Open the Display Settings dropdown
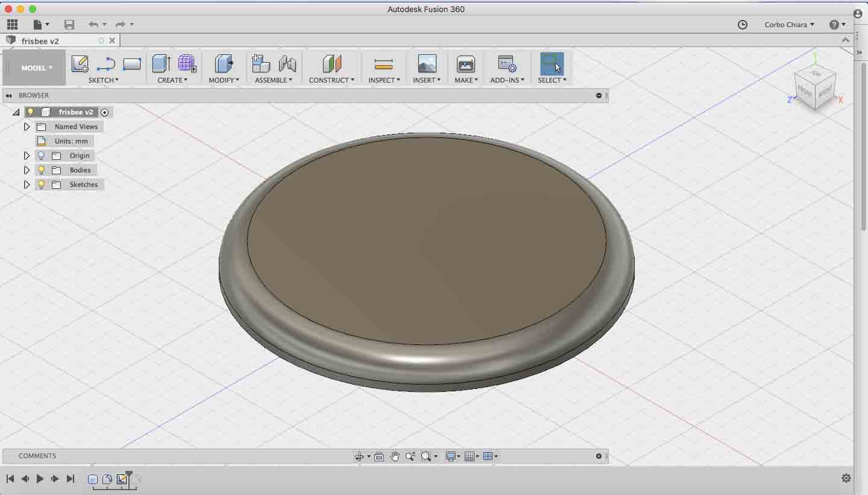This screenshot has width=868, height=495. pyautogui.click(x=453, y=456)
